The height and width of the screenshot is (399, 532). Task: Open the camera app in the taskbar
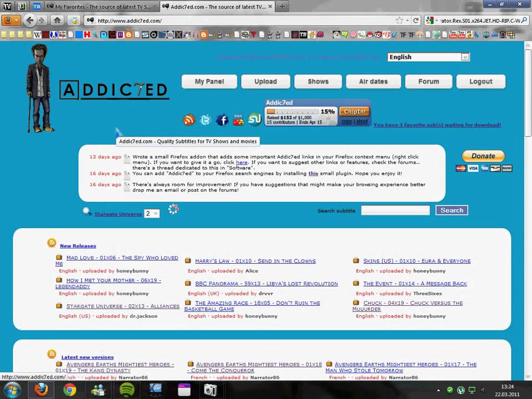click(210, 390)
